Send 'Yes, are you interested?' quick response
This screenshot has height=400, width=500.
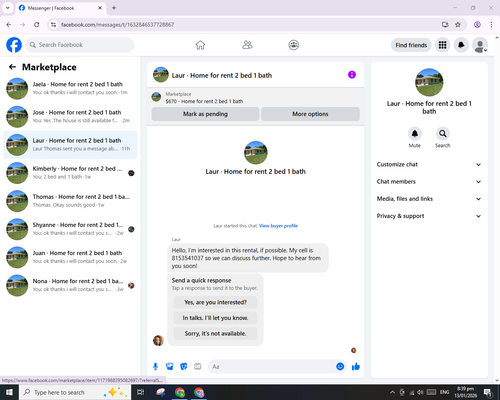(x=215, y=302)
